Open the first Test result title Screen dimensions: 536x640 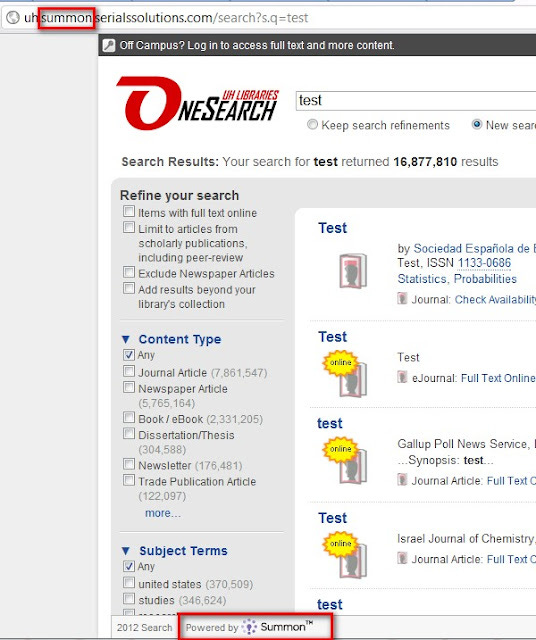coord(332,228)
